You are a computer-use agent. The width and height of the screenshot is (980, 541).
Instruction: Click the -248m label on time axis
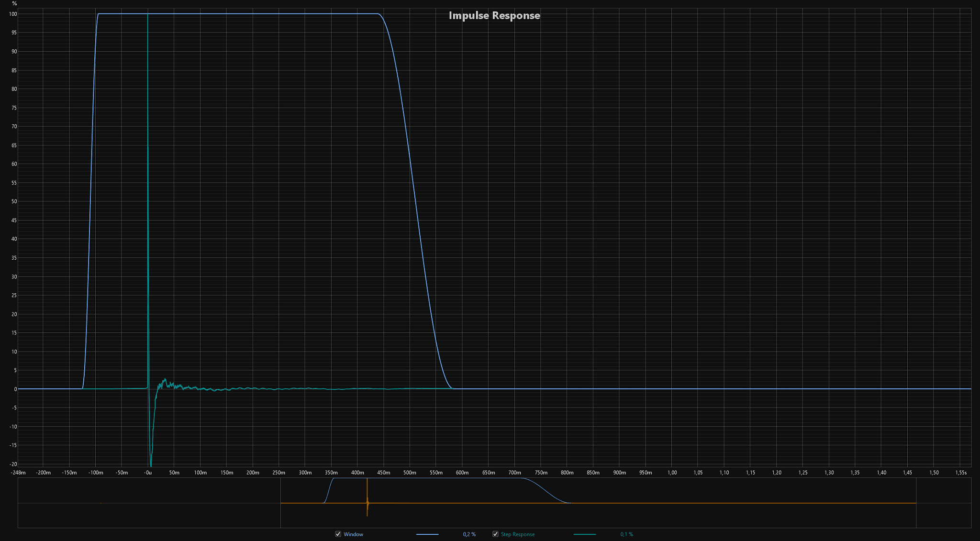coord(18,473)
